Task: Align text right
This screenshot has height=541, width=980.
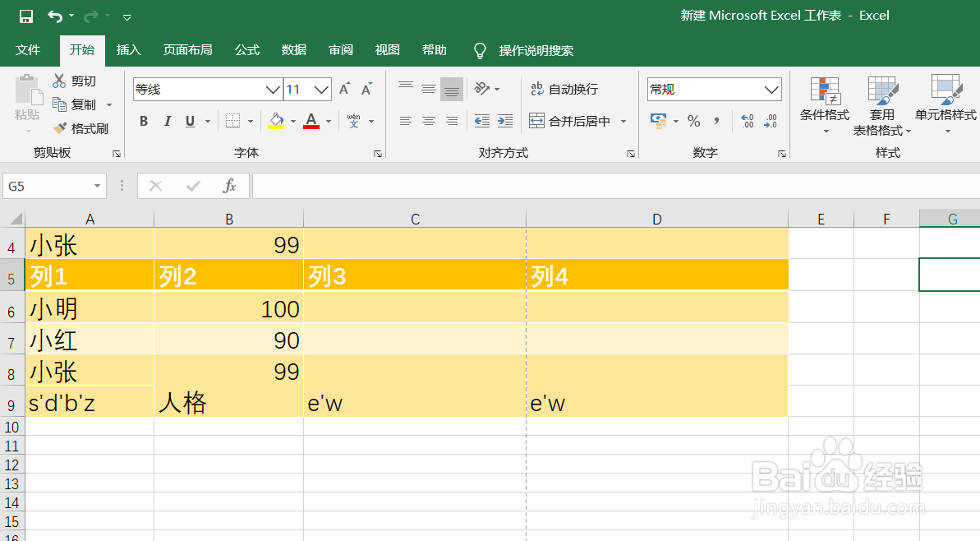Action: coord(452,122)
